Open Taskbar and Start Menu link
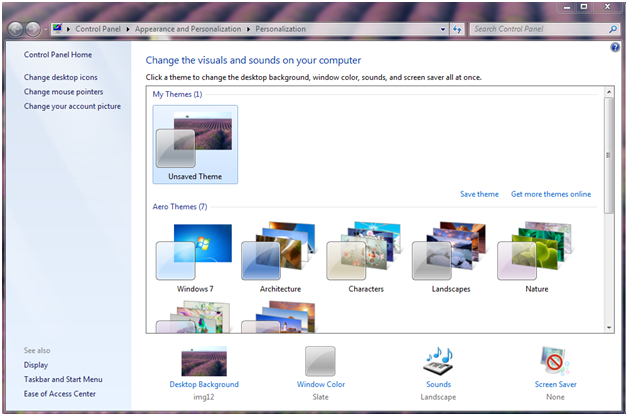628x416 pixels. coord(63,379)
